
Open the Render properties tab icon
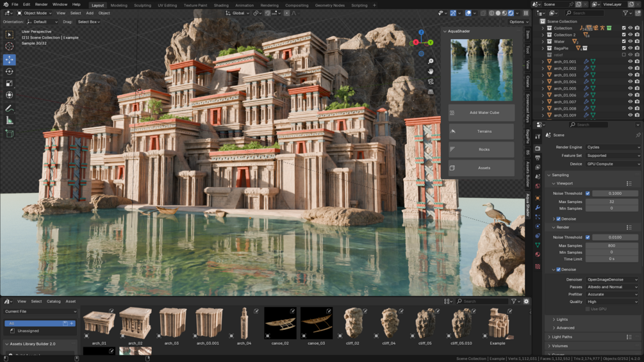click(538, 148)
